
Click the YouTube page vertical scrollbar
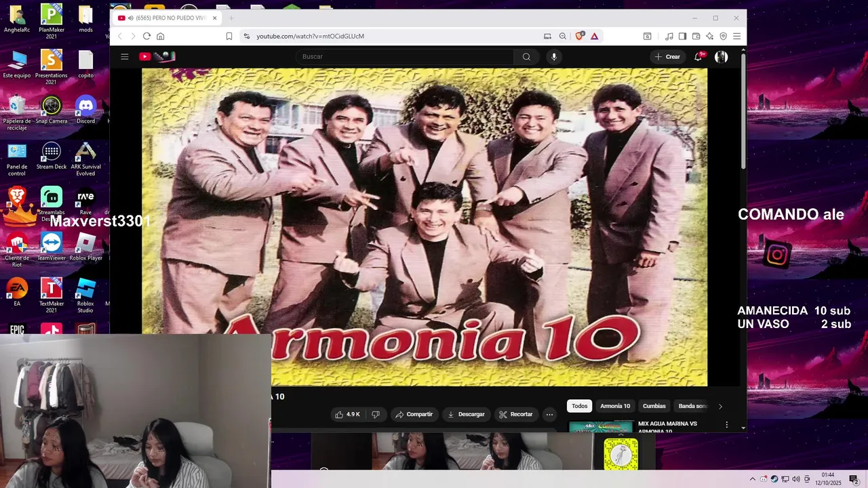click(x=743, y=112)
